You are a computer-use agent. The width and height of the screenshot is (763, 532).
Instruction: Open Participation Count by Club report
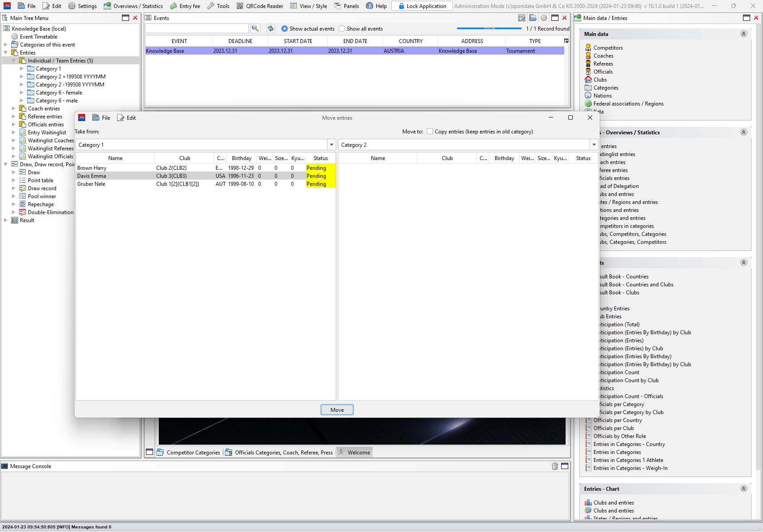(x=629, y=380)
